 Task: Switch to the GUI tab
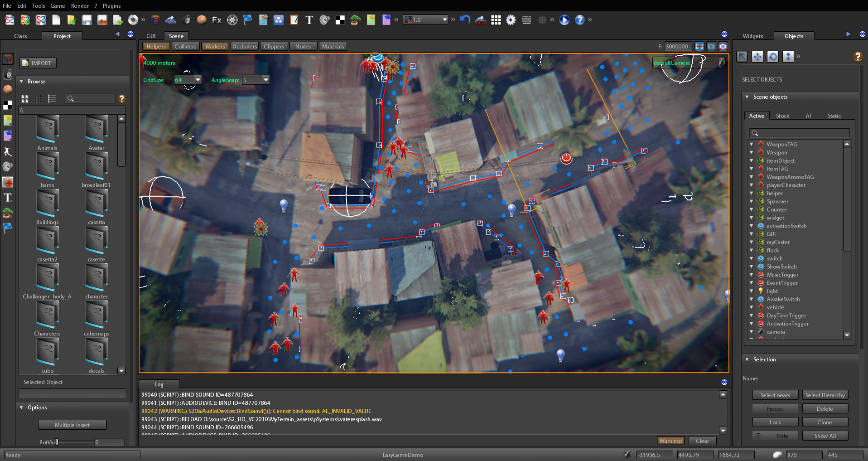[x=151, y=36]
